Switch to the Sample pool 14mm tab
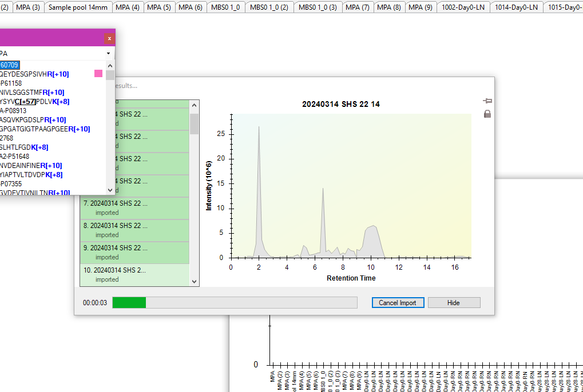The image size is (583, 392). click(x=77, y=7)
